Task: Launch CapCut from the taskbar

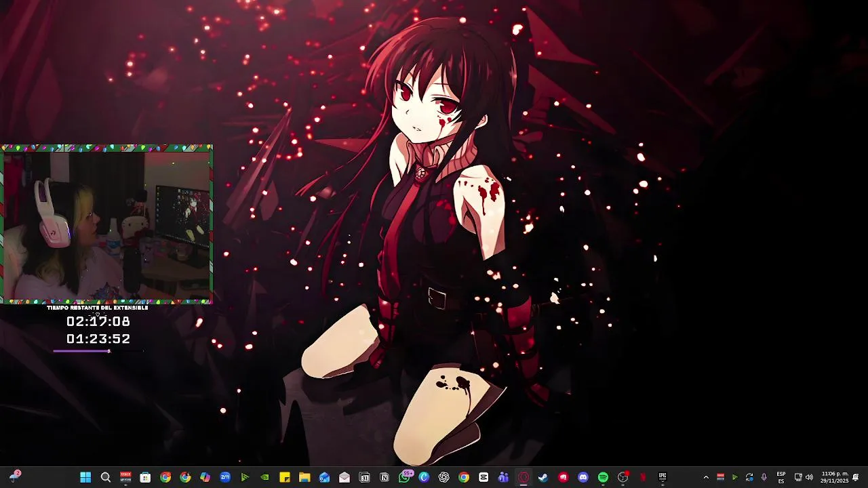Action: pos(484,477)
